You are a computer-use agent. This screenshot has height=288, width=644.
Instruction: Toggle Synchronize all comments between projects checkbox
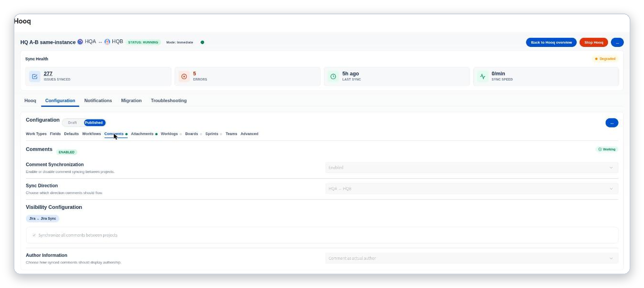(x=34, y=235)
